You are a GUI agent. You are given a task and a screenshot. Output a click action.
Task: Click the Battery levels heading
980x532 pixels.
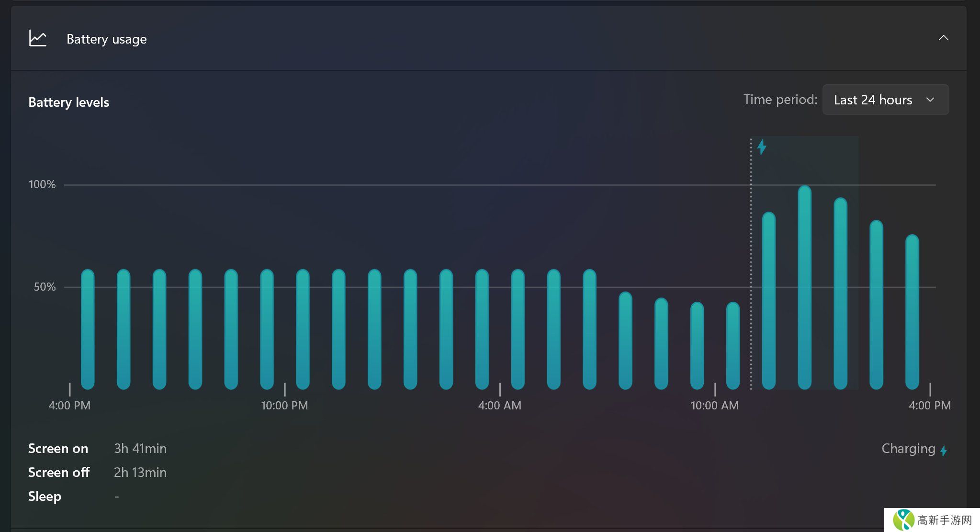(68, 102)
